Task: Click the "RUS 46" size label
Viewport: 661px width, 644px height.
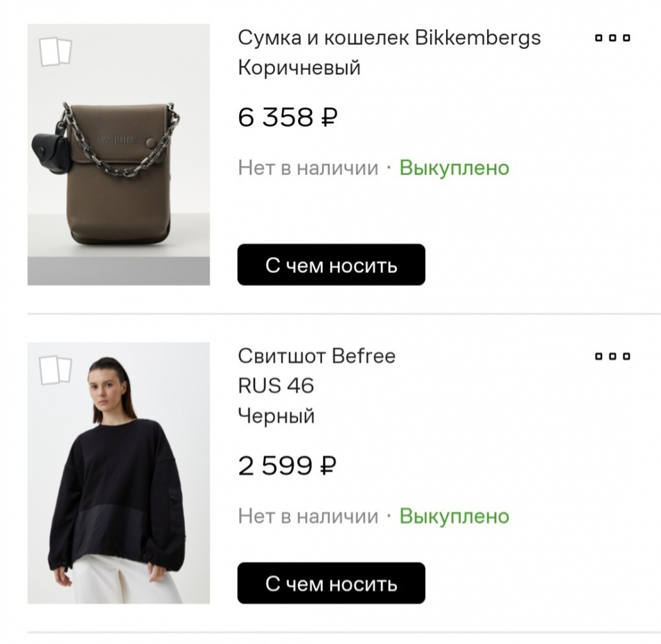Action: point(276,386)
